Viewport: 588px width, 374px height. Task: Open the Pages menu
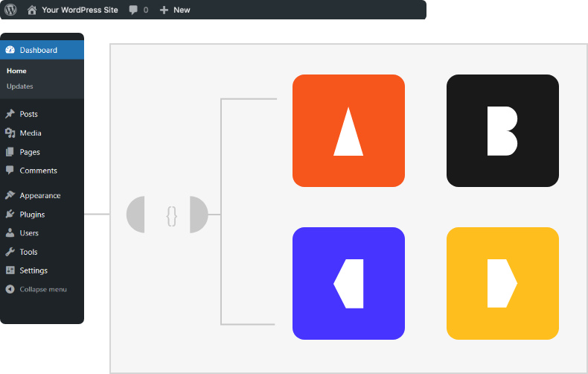[x=30, y=152]
